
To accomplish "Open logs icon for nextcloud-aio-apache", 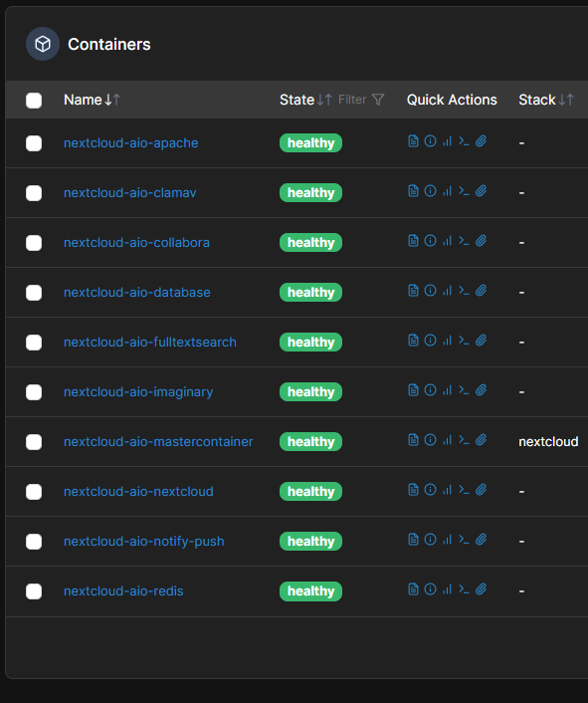I will [x=413, y=141].
